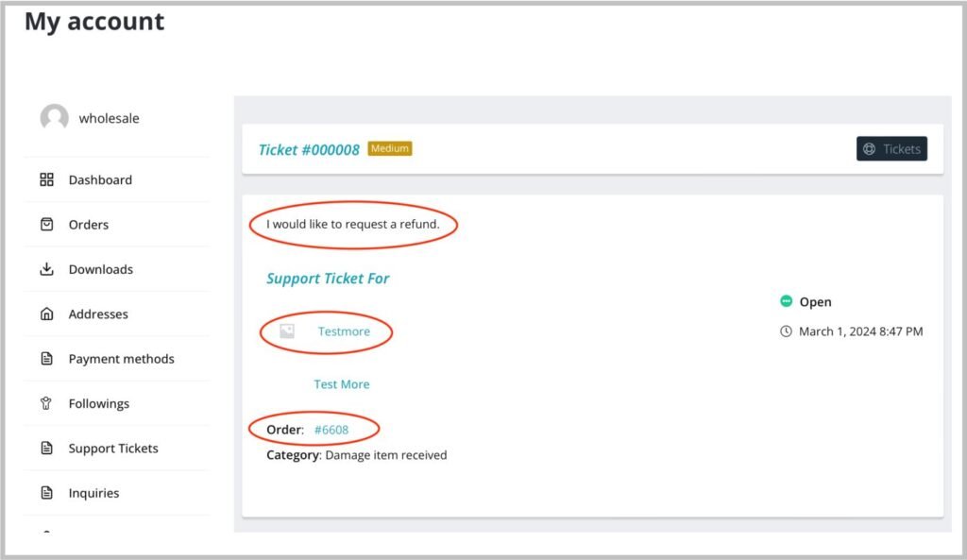Click the Followings icon in sidebar
Viewport: 967px width, 560px height.
(46, 403)
